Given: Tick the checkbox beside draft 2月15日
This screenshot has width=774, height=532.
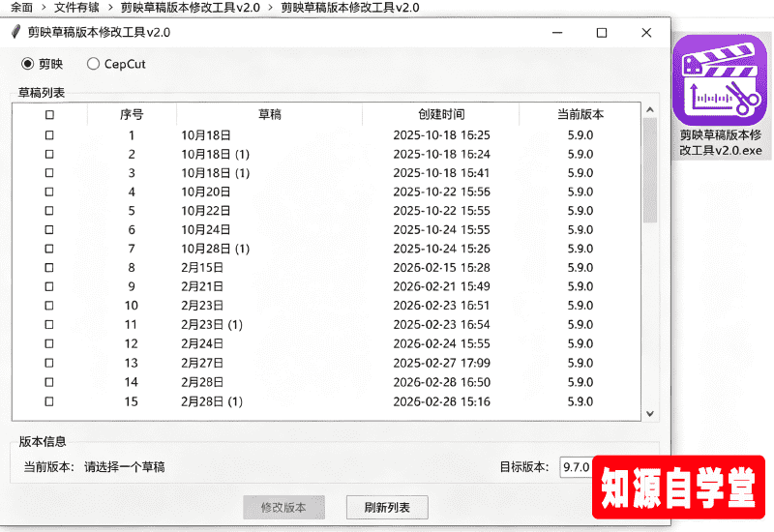Looking at the screenshot, I should [49, 268].
